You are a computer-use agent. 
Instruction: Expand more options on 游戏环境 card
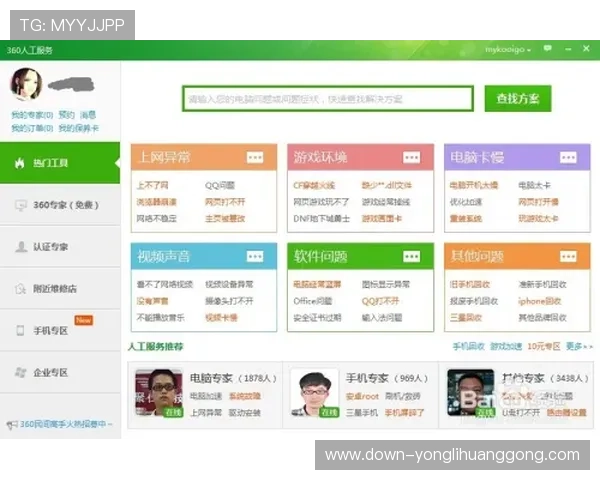411,157
